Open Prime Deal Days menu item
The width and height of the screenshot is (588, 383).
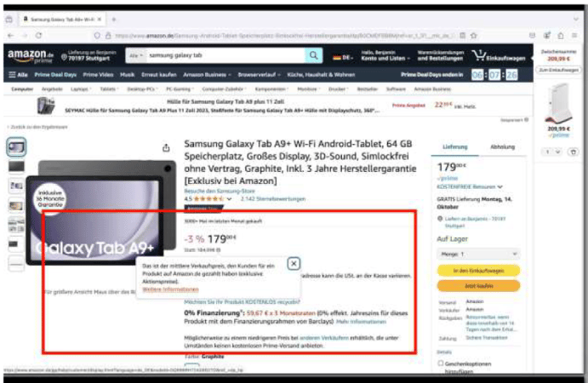click(x=55, y=75)
